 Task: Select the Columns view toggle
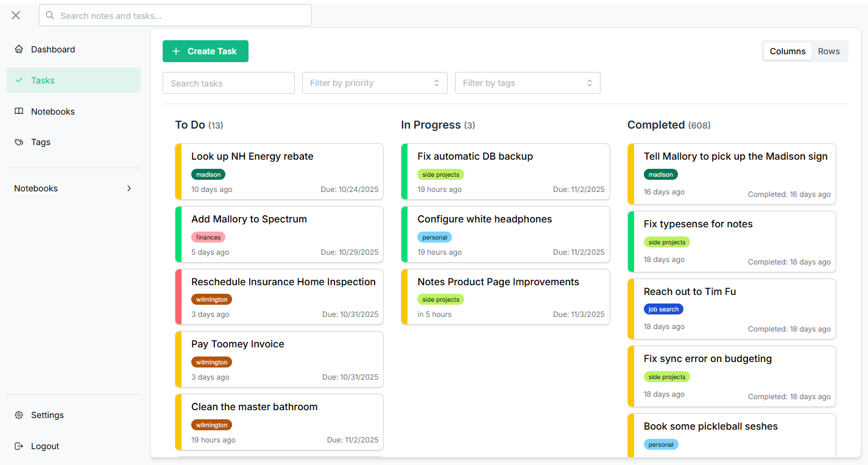pos(788,51)
